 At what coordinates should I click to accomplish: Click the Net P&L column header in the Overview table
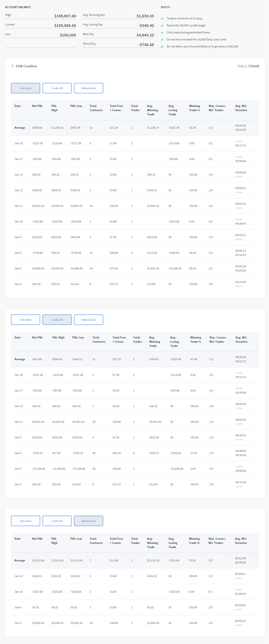(38, 106)
